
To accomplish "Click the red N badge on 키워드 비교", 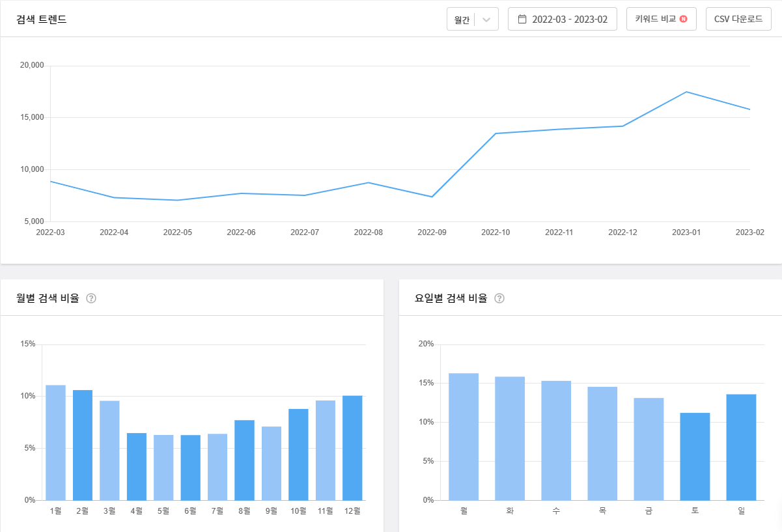I will [683, 19].
